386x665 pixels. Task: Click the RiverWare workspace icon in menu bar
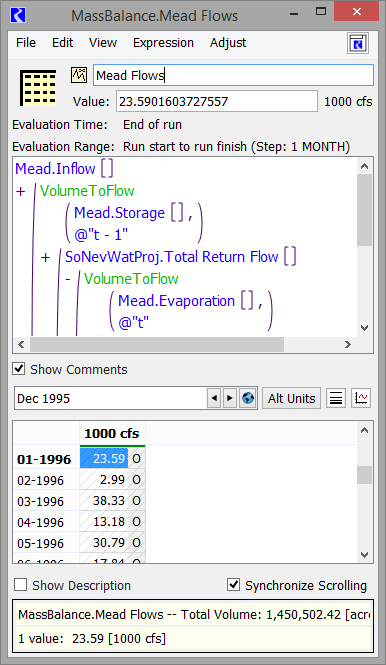[x=358, y=43]
